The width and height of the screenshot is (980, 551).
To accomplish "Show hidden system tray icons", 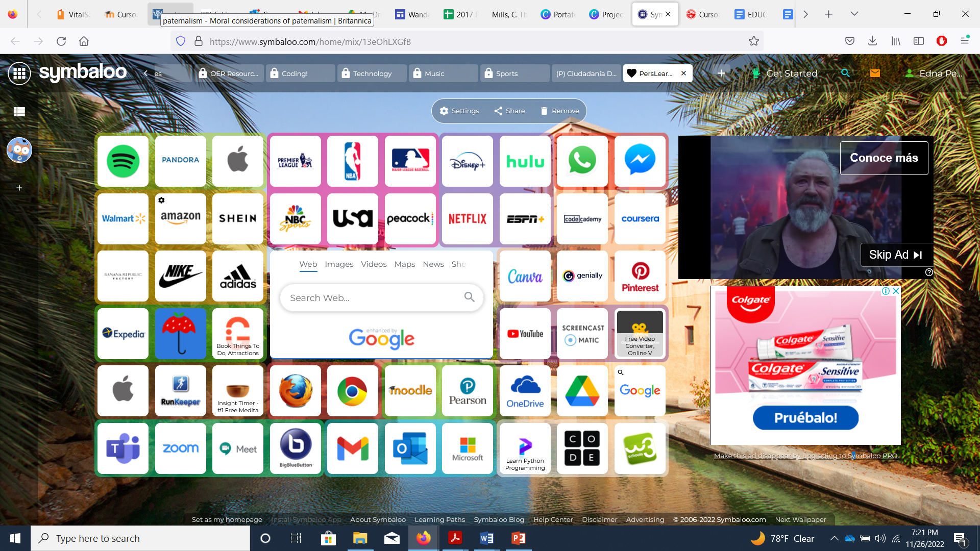I will [x=834, y=538].
